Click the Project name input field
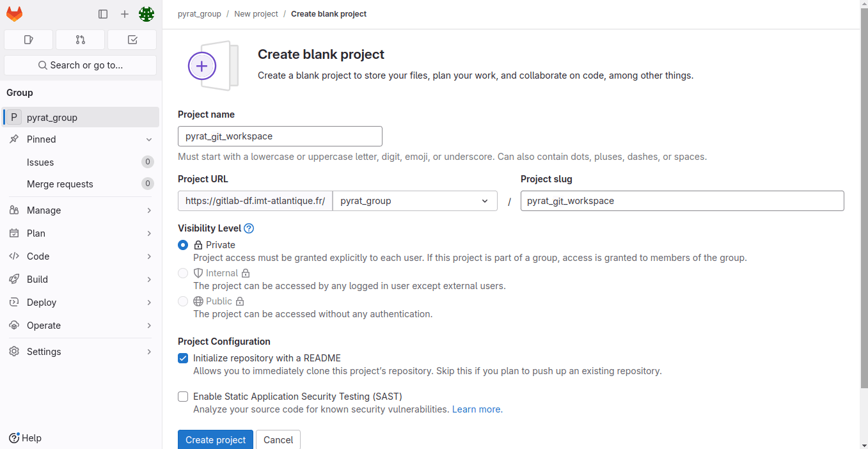868x449 pixels. click(280, 136)
